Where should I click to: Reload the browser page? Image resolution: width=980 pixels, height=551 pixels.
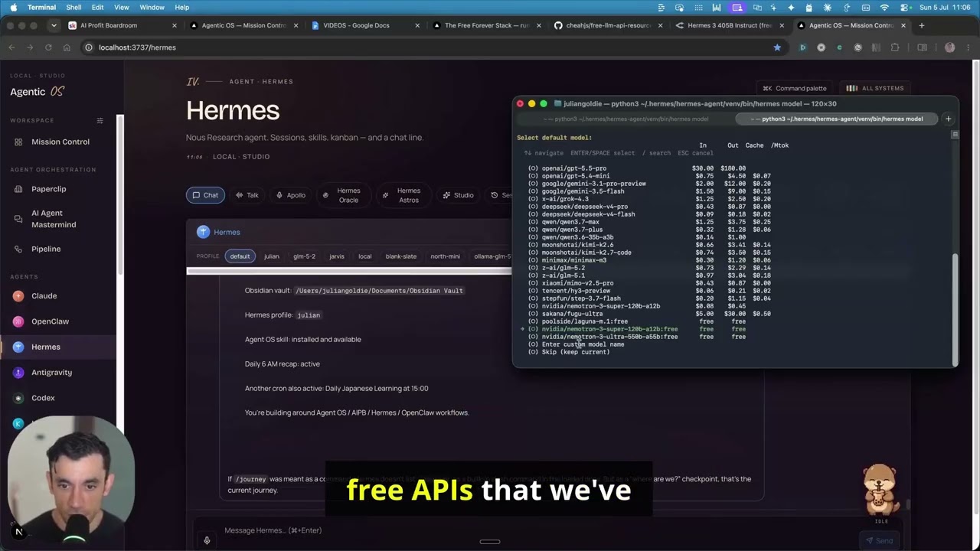48,47
